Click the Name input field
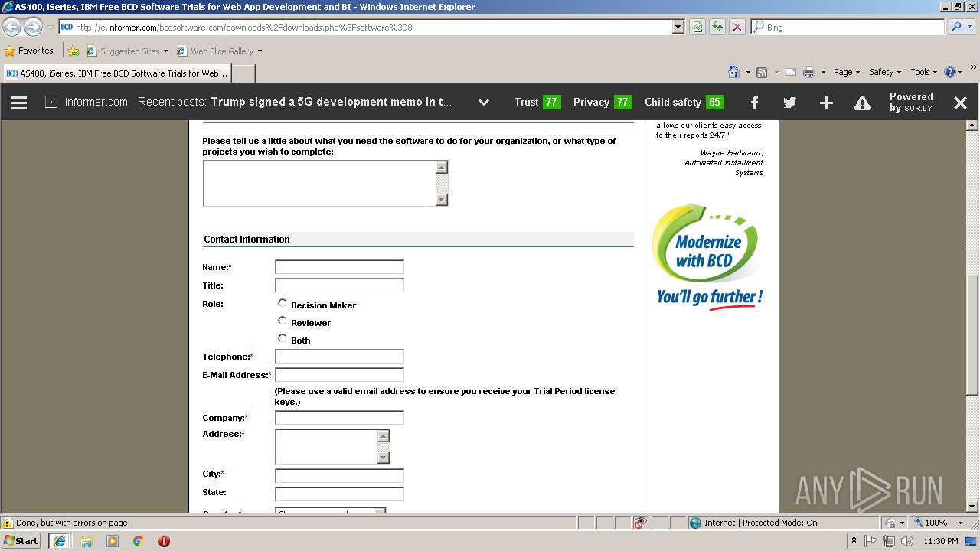Screen dimensions: 980x551 coord(339,267)
